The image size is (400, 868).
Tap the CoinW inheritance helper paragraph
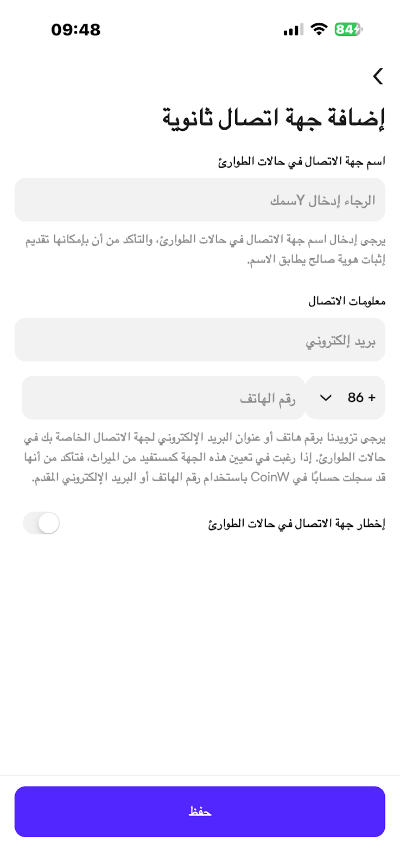click(x=205, y=458)
